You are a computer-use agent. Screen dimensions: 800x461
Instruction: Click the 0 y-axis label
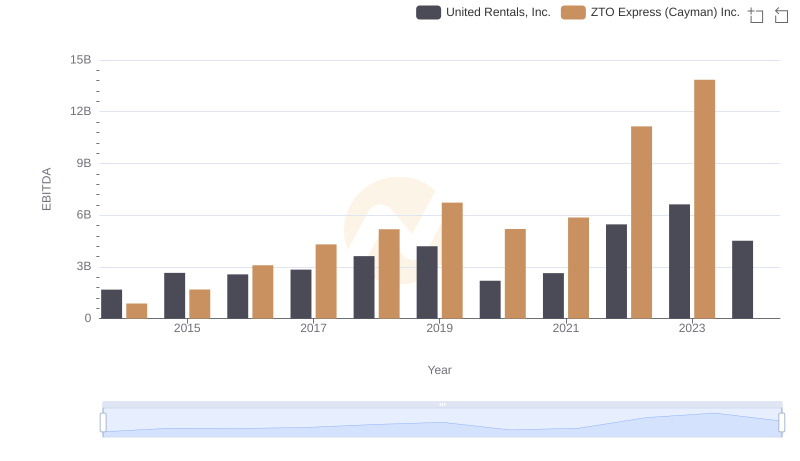coord(88,318)
